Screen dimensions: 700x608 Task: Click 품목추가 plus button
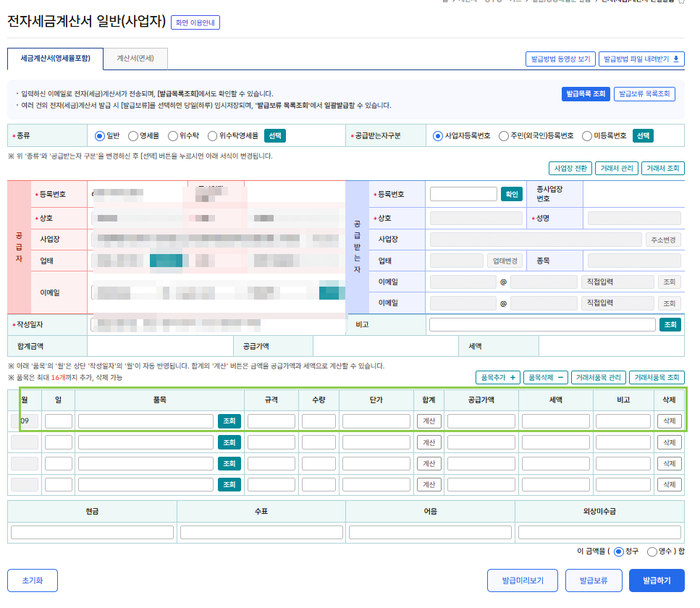498,378
